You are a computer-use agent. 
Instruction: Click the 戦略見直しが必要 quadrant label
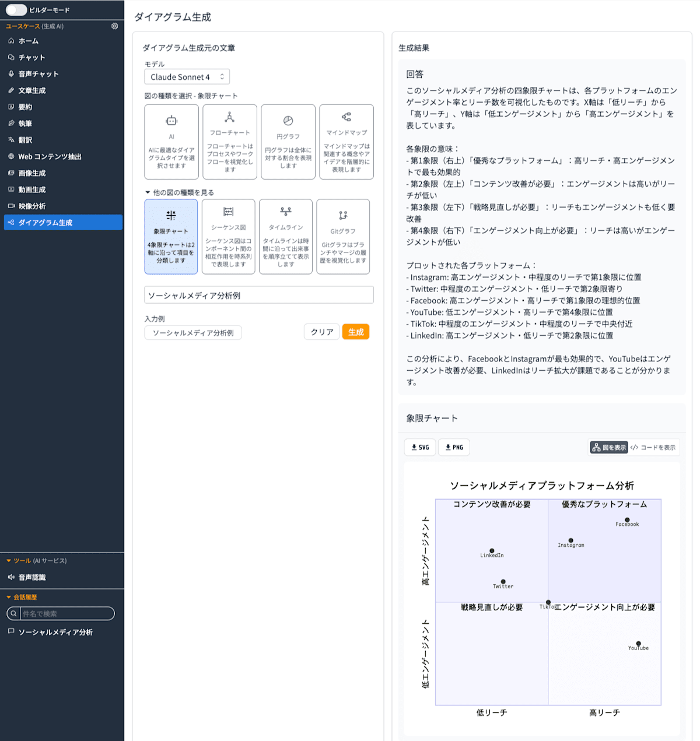point(492,607)
